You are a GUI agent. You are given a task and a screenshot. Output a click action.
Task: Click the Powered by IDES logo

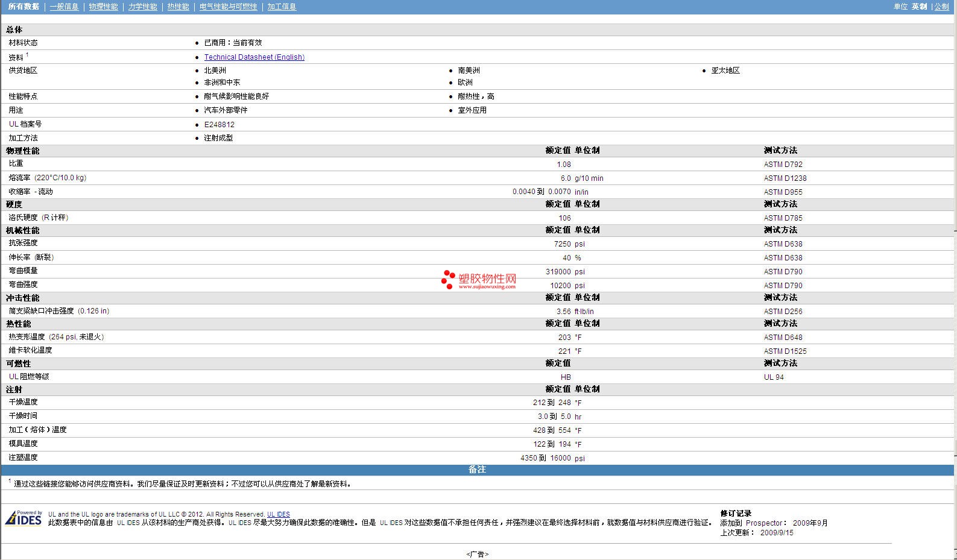(x=24, y=518)
